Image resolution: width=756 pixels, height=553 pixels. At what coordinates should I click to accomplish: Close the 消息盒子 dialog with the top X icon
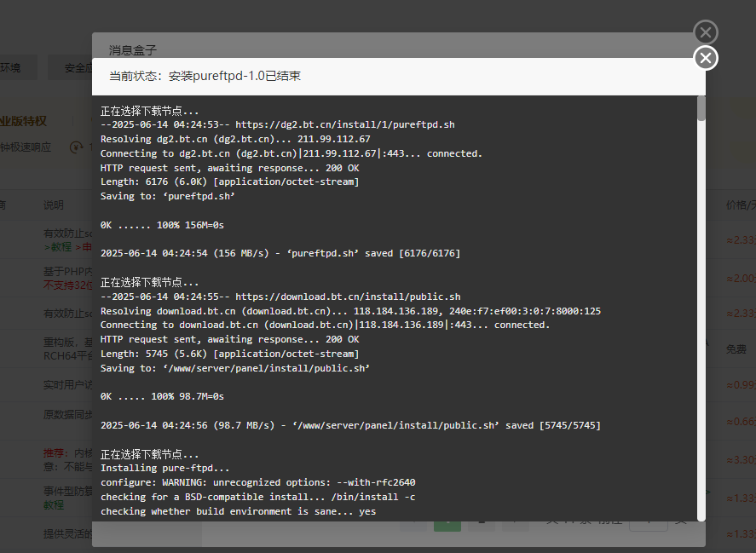706,32
